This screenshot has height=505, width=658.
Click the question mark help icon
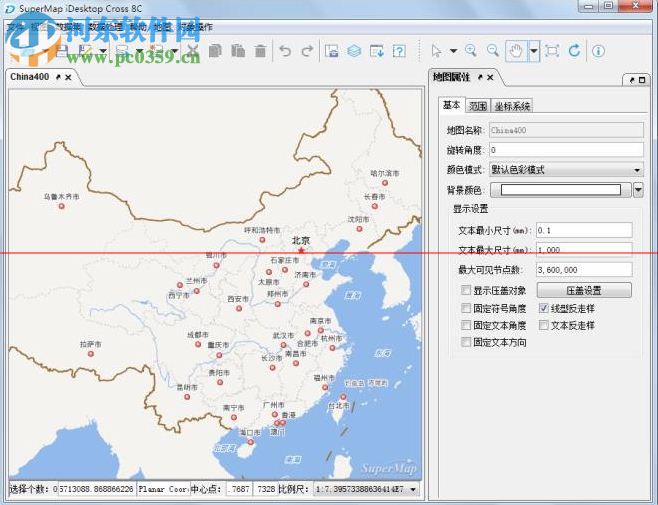point(399,51)
